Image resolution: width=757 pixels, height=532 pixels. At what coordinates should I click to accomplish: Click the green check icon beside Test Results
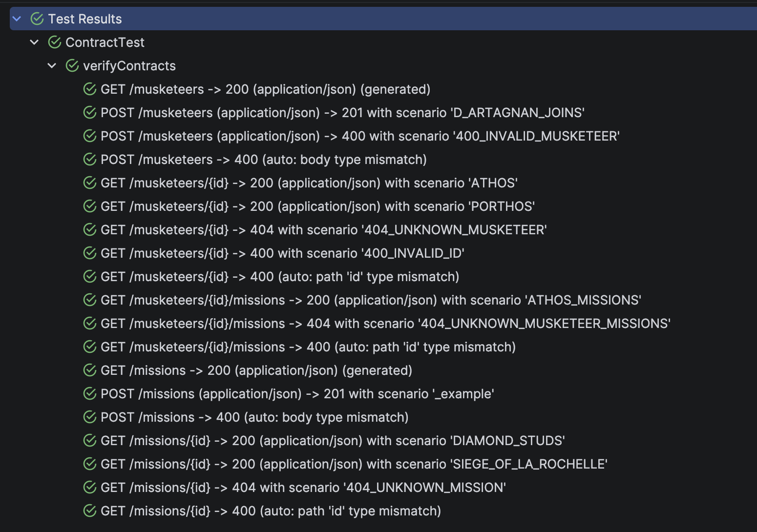click(x=37, y=19)
